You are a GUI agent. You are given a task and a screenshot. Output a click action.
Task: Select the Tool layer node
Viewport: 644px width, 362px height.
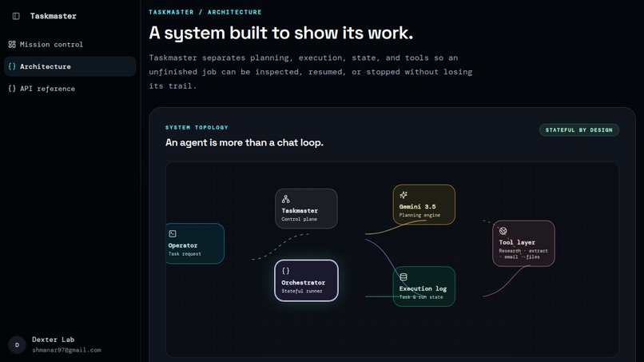(523, 243)
